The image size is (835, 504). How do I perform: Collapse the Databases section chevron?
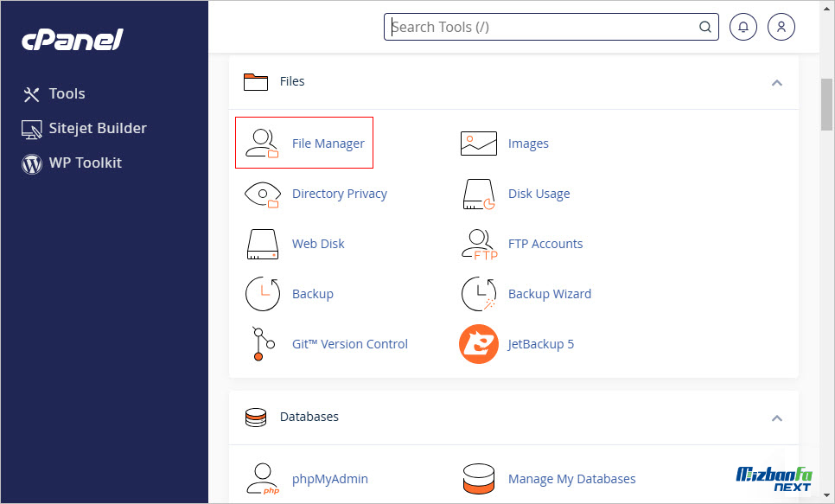tap(777, 418)
